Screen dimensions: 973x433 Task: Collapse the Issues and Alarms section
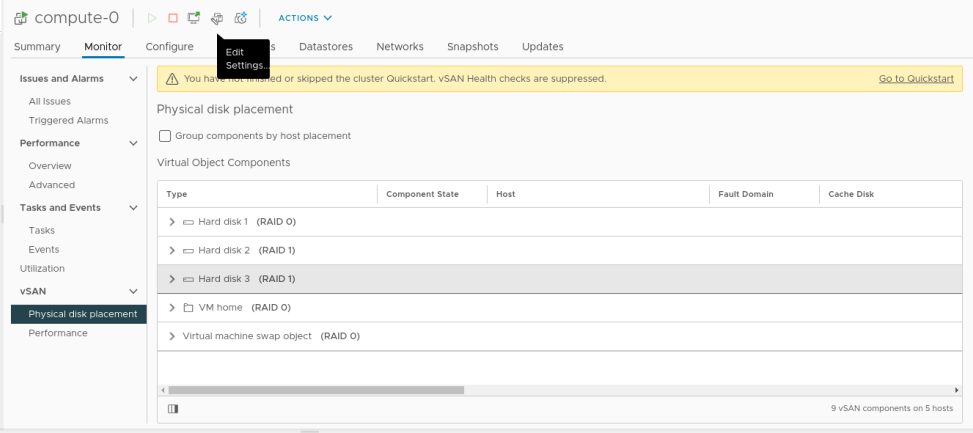tap(134, 79)
